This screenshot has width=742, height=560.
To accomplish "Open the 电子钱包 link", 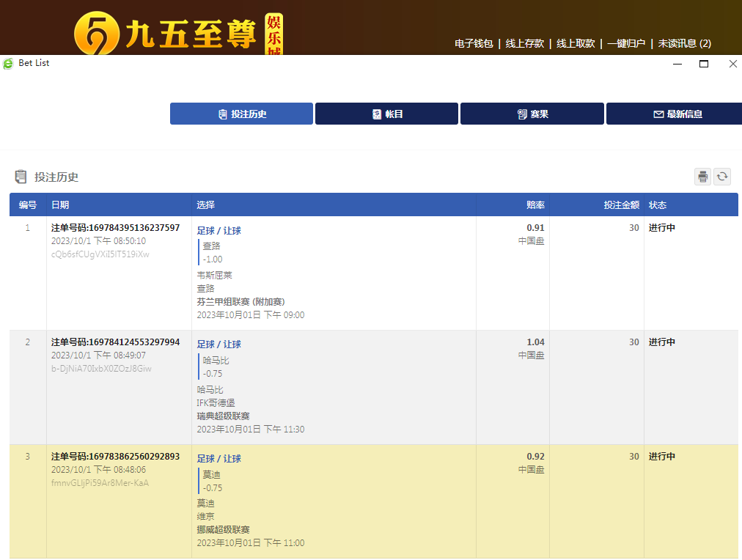I will 474,43.
